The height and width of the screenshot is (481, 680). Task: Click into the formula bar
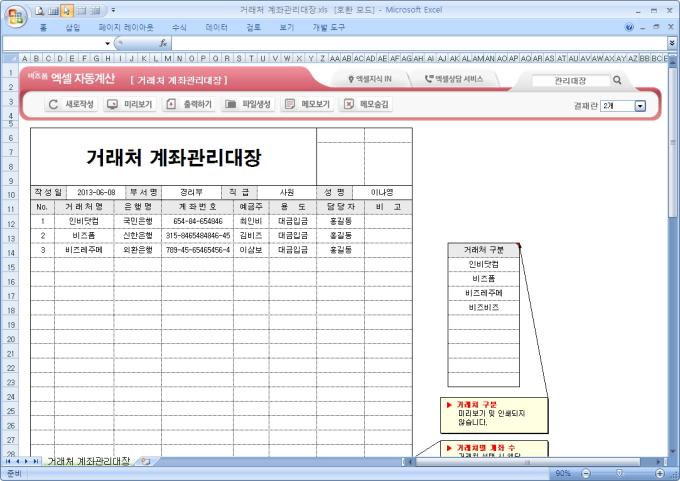pos(418,43)
